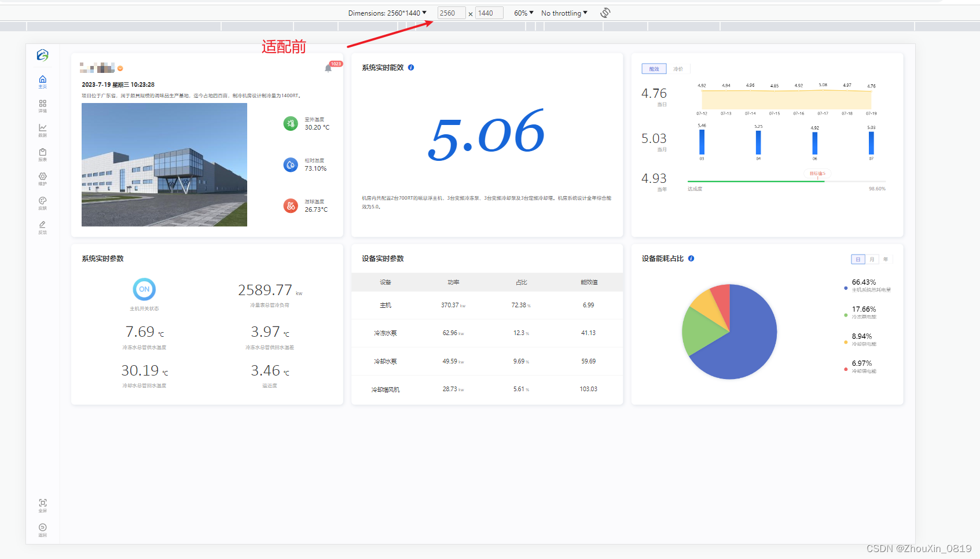The height and width of the screenshot is (559, 980).
Task: Click the 目标值 marker on progress bar
Action: (817, 174)
